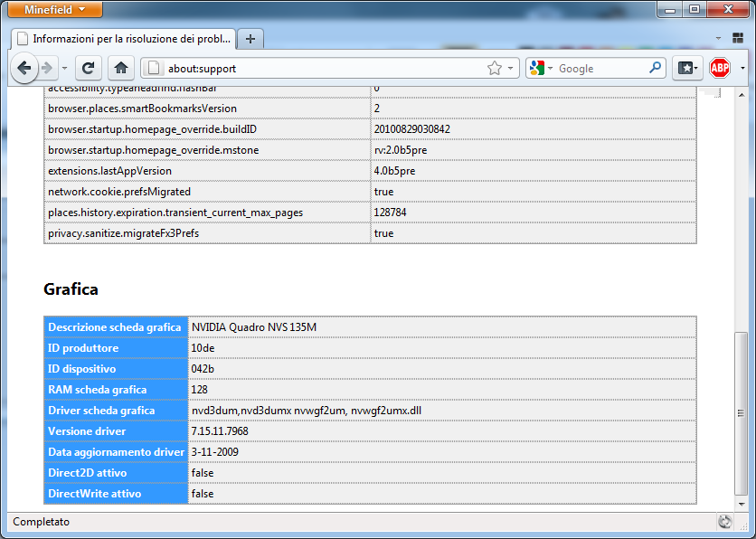Viewport: 756px width, 539px height.
Task: Click the Direct2D attivo label
Action: click(88, 472)
